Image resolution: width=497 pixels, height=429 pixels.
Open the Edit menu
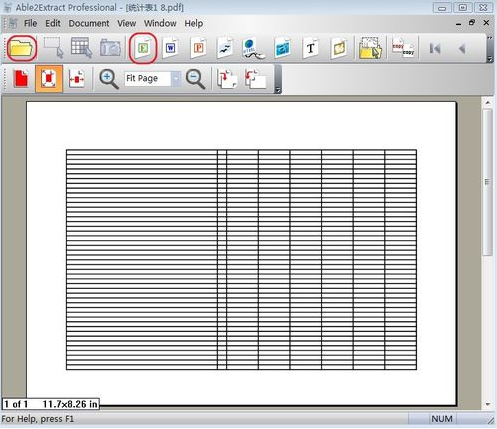[x=53, y=23]
